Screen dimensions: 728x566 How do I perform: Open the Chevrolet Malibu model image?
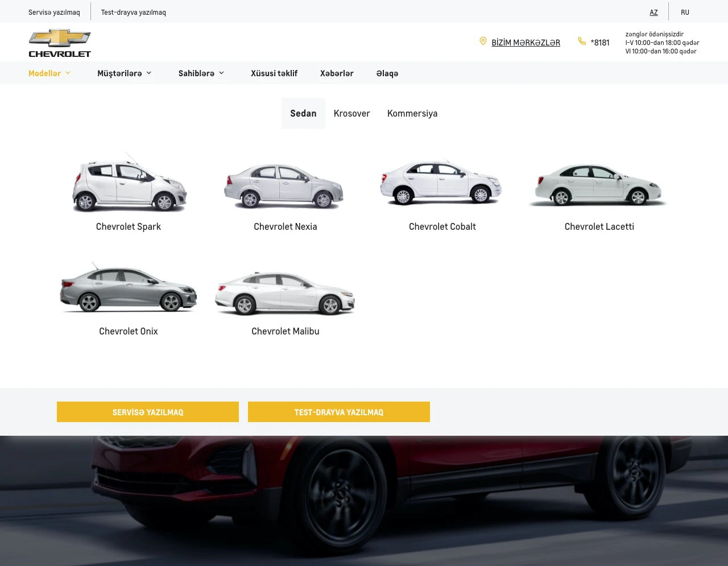tap(285, 290)
